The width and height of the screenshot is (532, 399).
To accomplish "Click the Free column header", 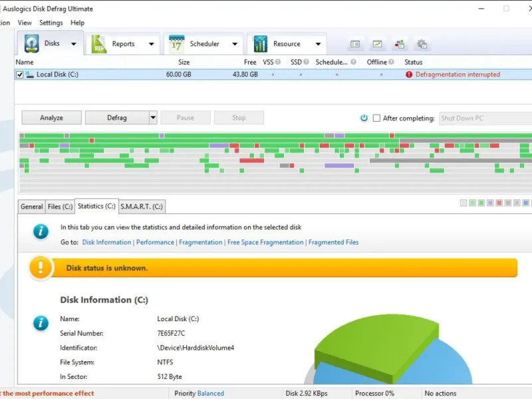I will click(x=250, y=62).
